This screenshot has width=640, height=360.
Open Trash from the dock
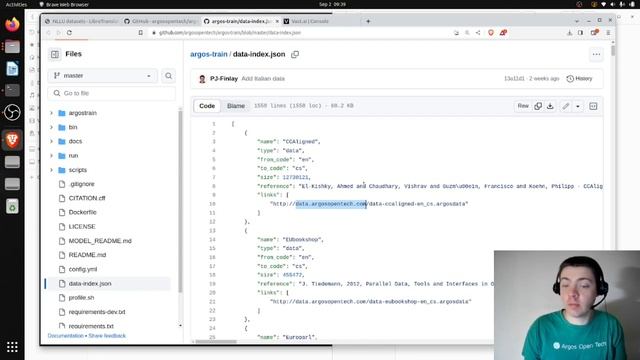point(12,207)
